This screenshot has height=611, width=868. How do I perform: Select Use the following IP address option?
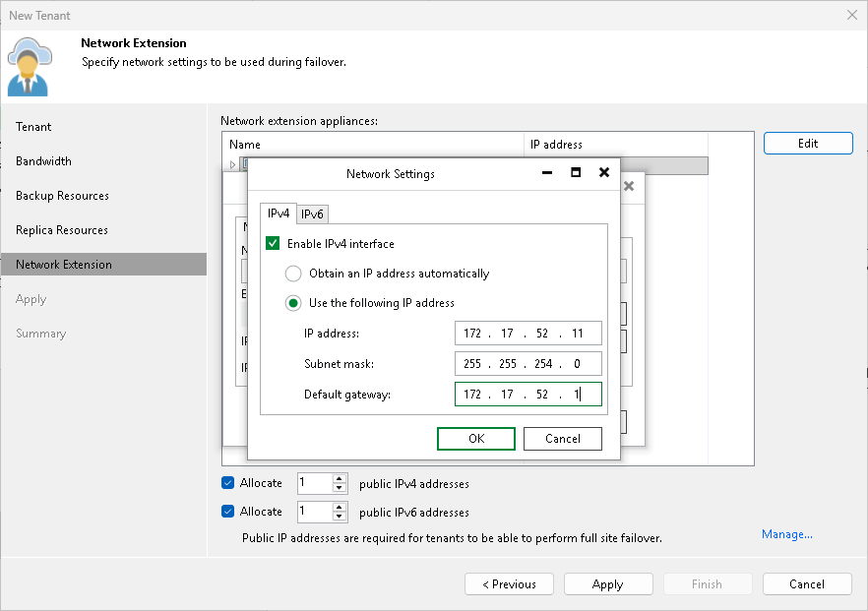click(293, 303)
